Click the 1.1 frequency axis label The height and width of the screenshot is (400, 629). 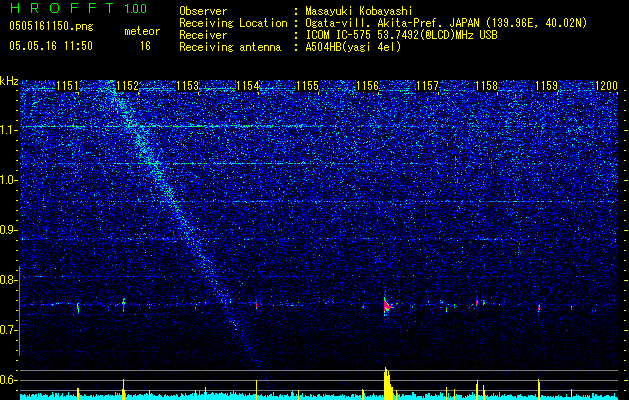pyautogui.click(x=8, y=130)
